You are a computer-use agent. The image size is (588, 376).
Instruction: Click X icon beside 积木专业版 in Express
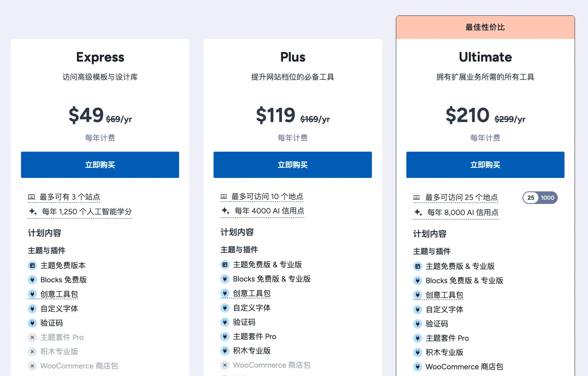[x=32, y=352]
